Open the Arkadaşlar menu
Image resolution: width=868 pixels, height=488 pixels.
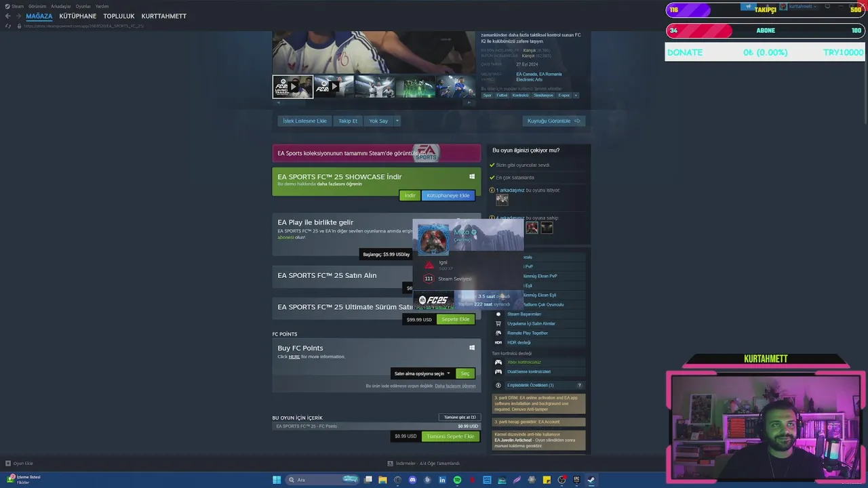click(x=61, y=6)
